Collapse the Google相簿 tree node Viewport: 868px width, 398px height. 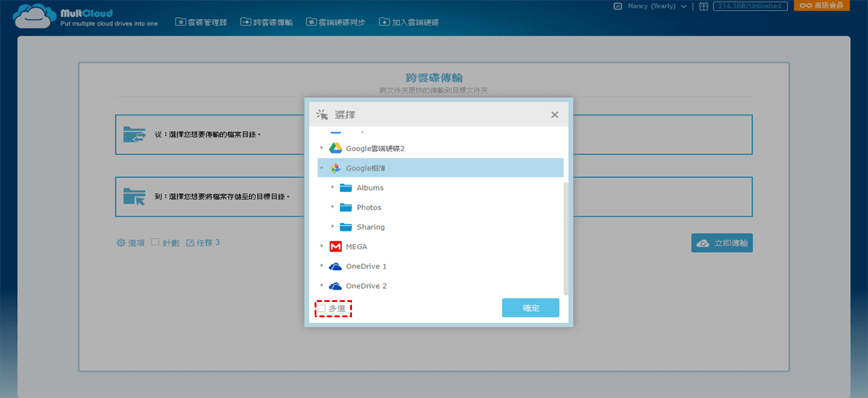[x=322, y=168]
